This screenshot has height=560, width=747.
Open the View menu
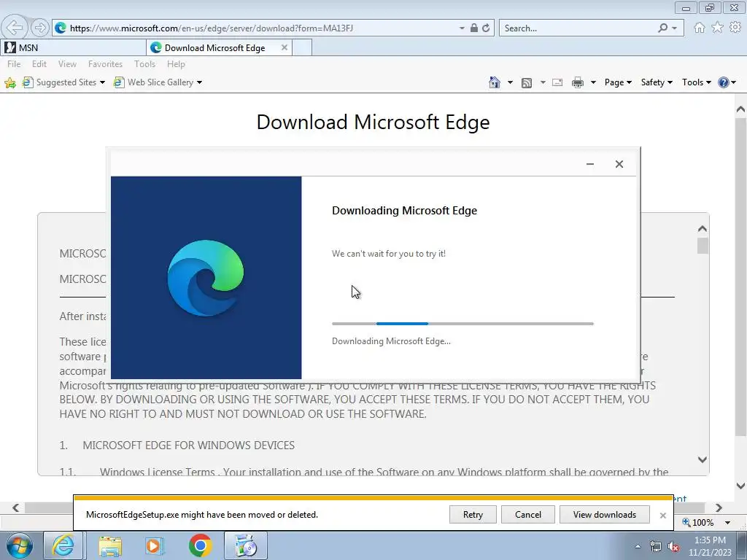point(67,64)
